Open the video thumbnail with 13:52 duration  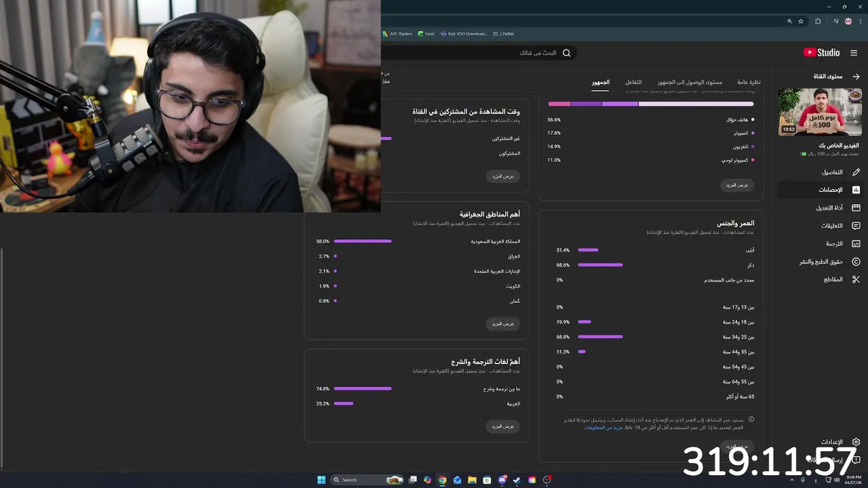tap(819, 112)
